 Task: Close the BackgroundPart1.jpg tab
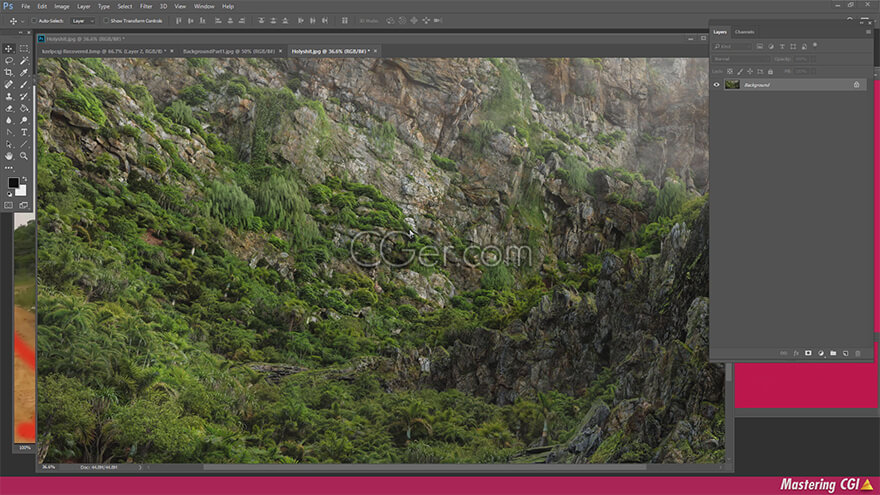281,51
